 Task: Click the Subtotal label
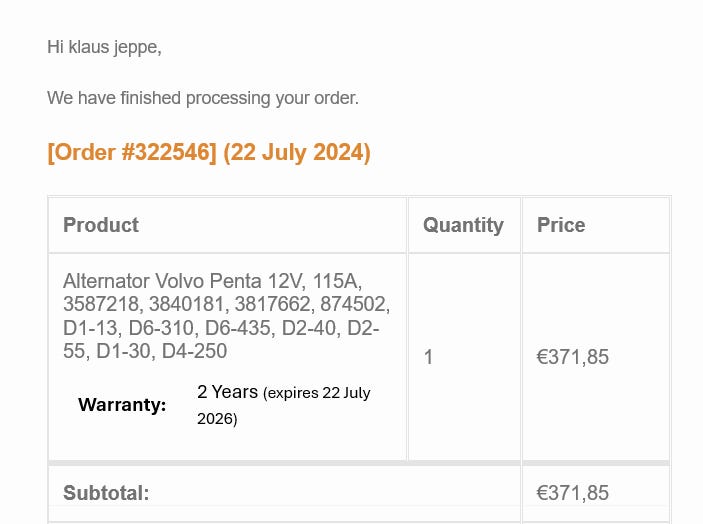pyautogui.click(x=106, y=493)
